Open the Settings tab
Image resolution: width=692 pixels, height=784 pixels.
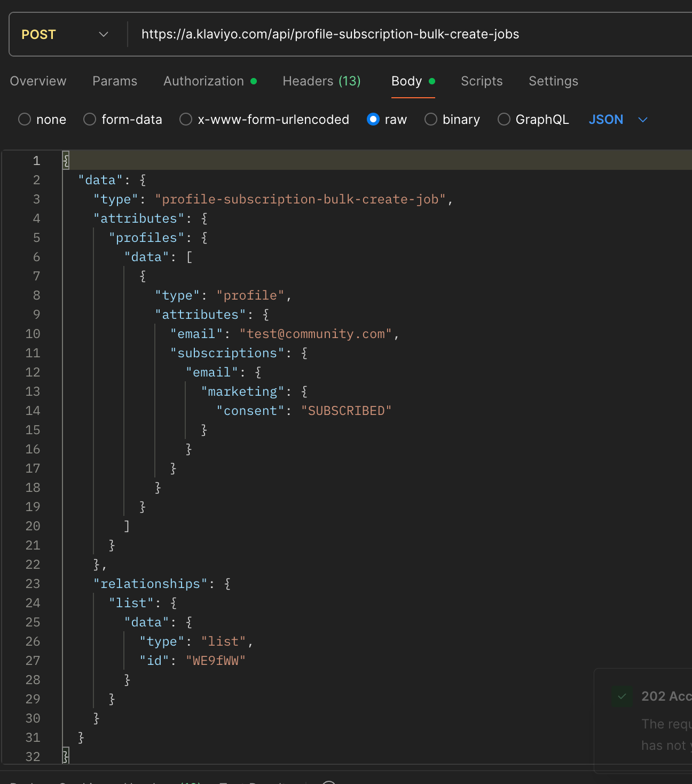coord(553,81)
